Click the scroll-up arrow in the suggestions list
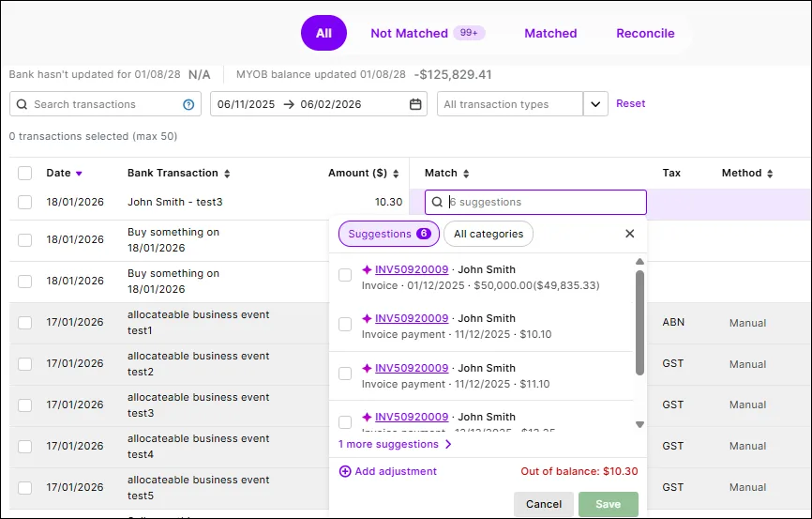The height and width of the screenshot is (519, 812). [x=640, y=262]
